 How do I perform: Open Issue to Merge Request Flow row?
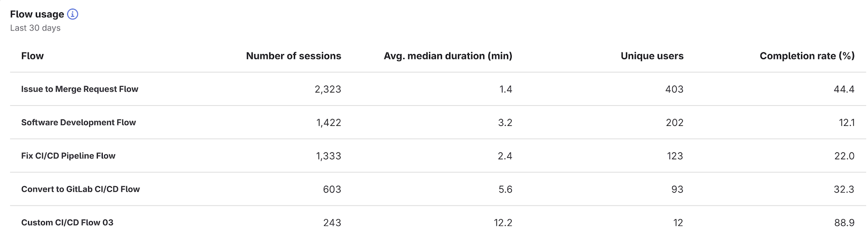coord(80,89)
